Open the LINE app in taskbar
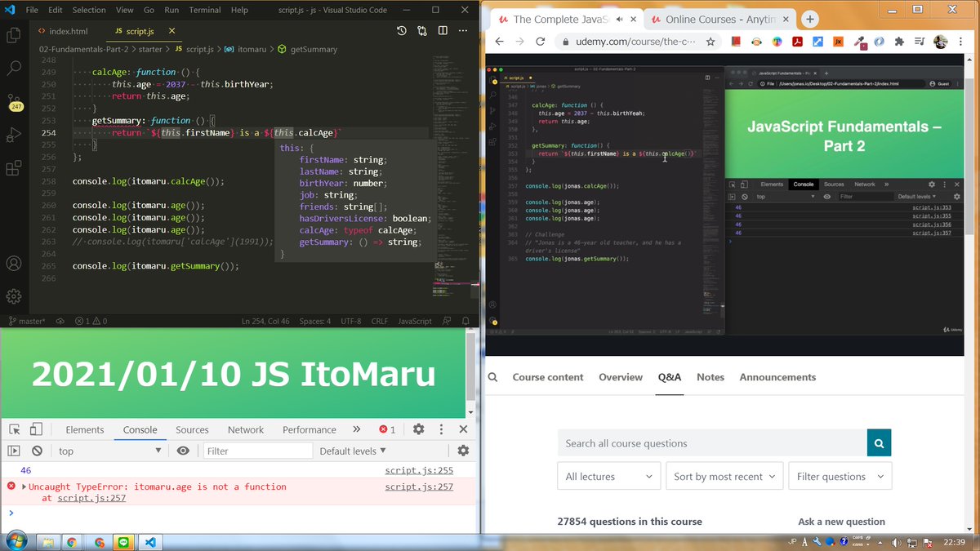 (x=125, y=542)
